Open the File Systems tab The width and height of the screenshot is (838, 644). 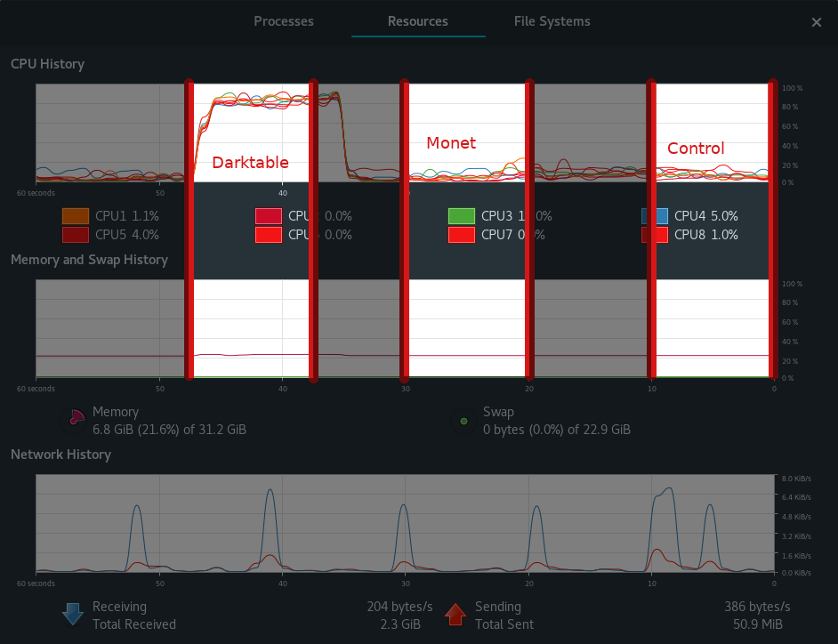[x=552, y=21]
